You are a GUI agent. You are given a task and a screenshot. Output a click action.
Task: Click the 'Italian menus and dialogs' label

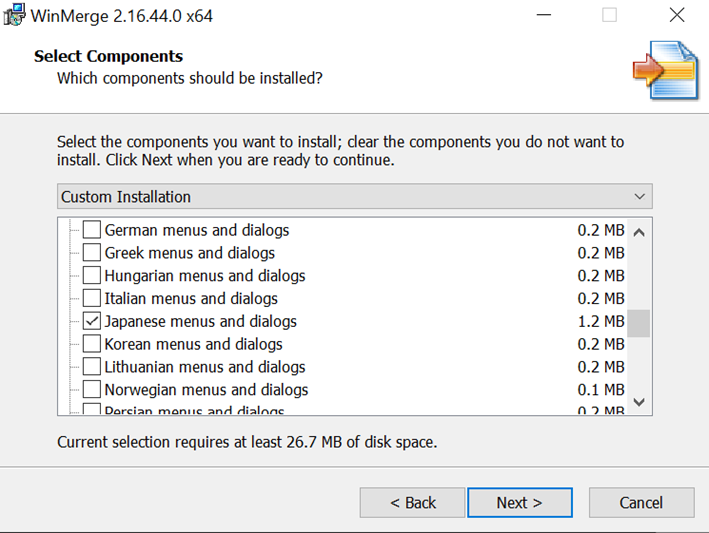tap(191, 298)
